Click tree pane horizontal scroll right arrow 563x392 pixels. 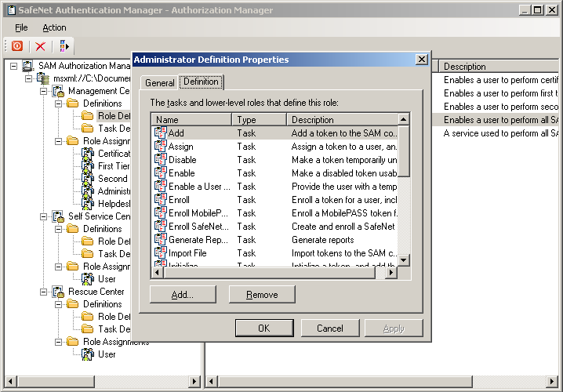click(x=195, y=381)
